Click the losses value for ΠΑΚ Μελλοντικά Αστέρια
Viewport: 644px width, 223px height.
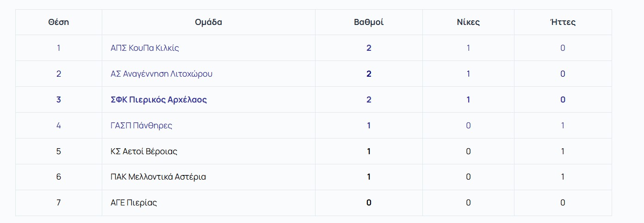pos(563,177)
